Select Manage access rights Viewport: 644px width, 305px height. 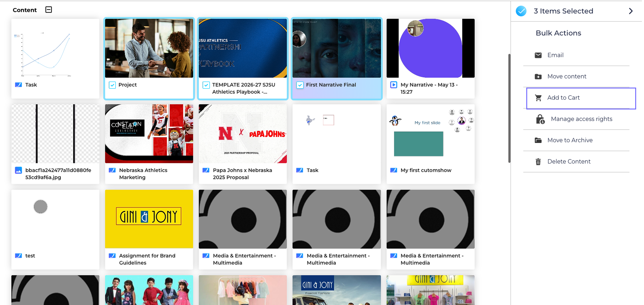pyautogui.click(x=576, y=119)
